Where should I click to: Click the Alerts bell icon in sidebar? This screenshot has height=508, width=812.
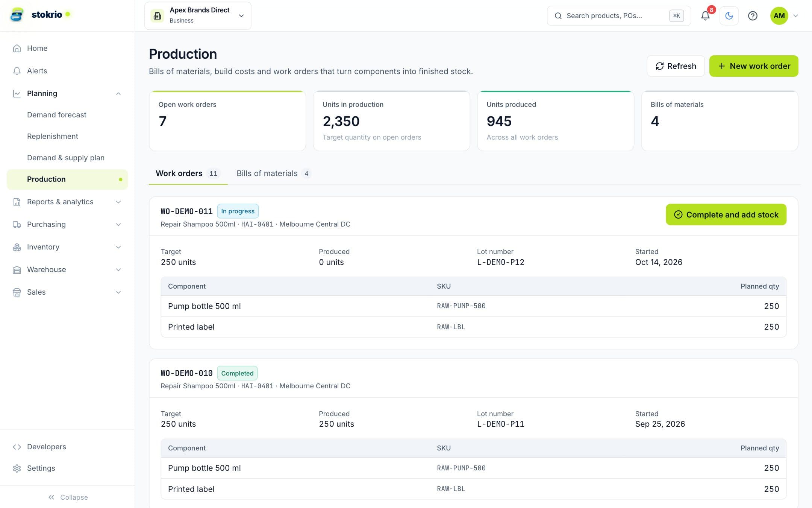coord(17,71)
